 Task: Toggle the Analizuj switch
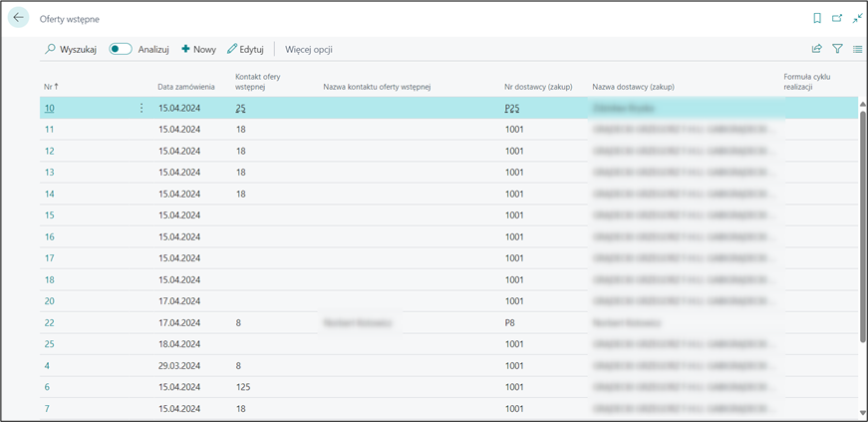tap(121, 49)
